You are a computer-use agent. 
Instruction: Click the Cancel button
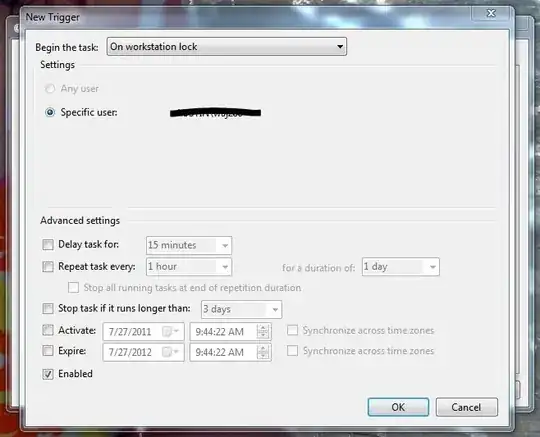pos(466,407)
